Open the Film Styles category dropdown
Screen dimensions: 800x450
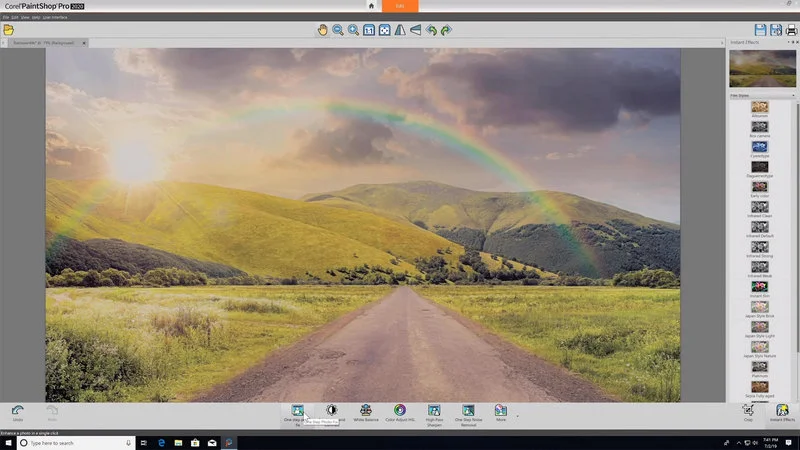tap(761, 95)
